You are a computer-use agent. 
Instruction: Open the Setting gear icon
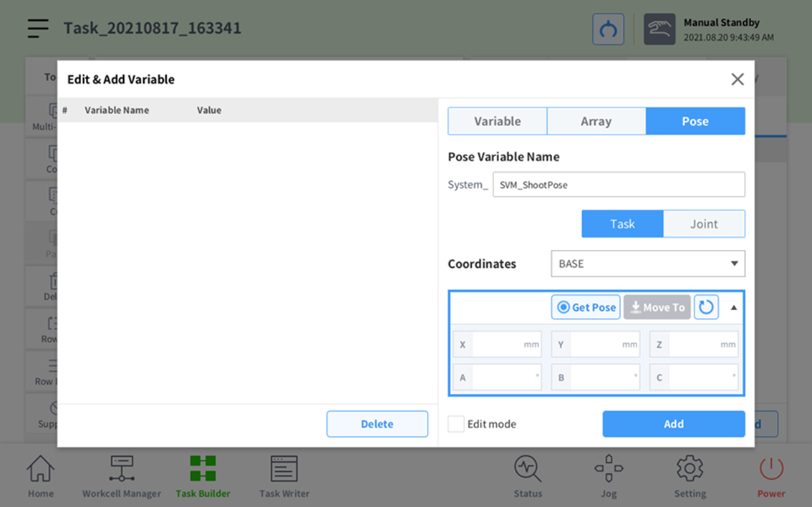[690, 476]
